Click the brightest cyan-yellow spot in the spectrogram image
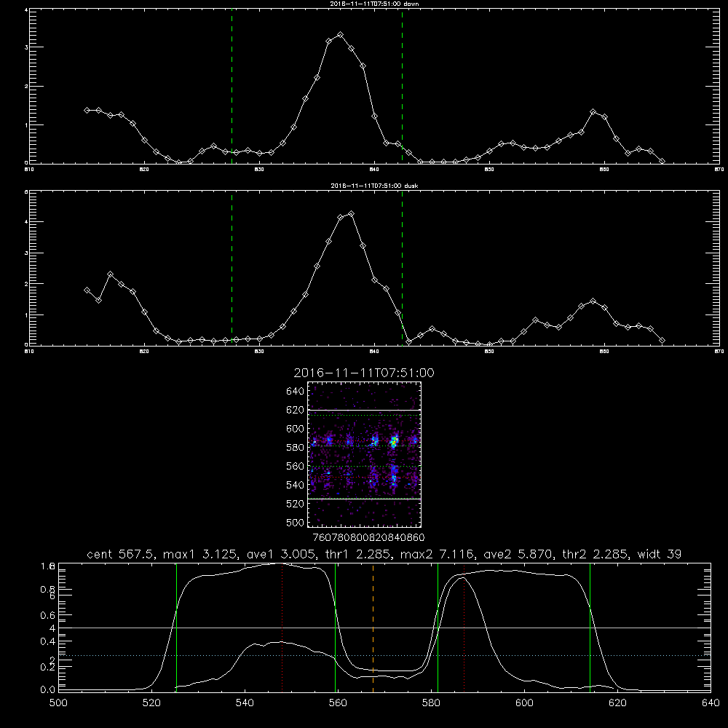This screenshot has width=728, height=728. tap(394, 442)
